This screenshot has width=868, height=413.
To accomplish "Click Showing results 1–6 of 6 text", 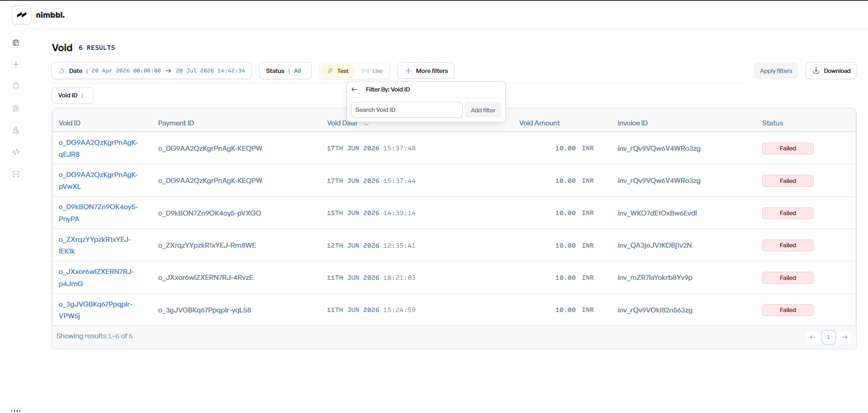I will [x=94, y=336].
